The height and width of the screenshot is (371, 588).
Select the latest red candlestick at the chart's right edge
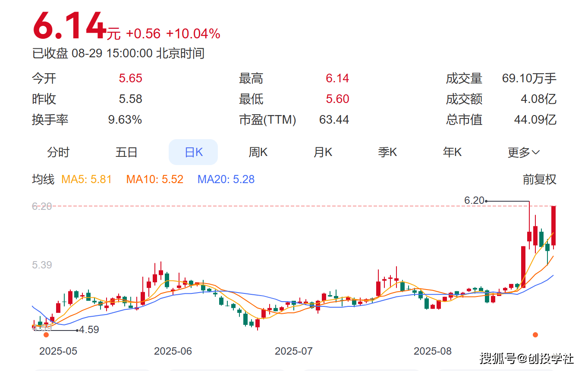click(x=553, y=226)
